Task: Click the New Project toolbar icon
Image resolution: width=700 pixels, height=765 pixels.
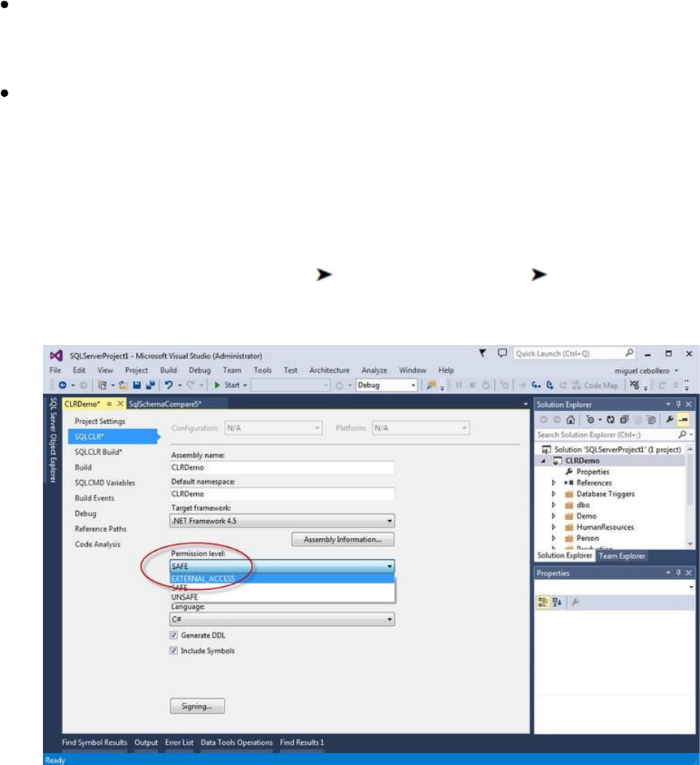Action: 102,385
